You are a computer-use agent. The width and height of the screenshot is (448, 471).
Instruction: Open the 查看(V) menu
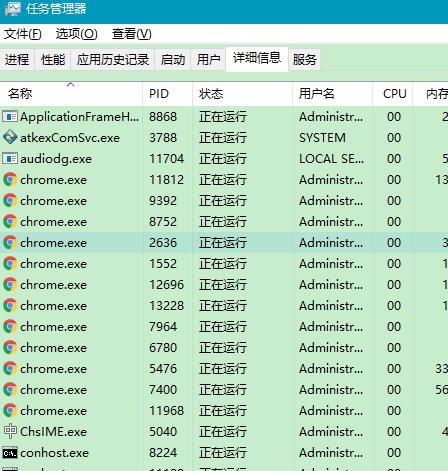coord(131,34)
